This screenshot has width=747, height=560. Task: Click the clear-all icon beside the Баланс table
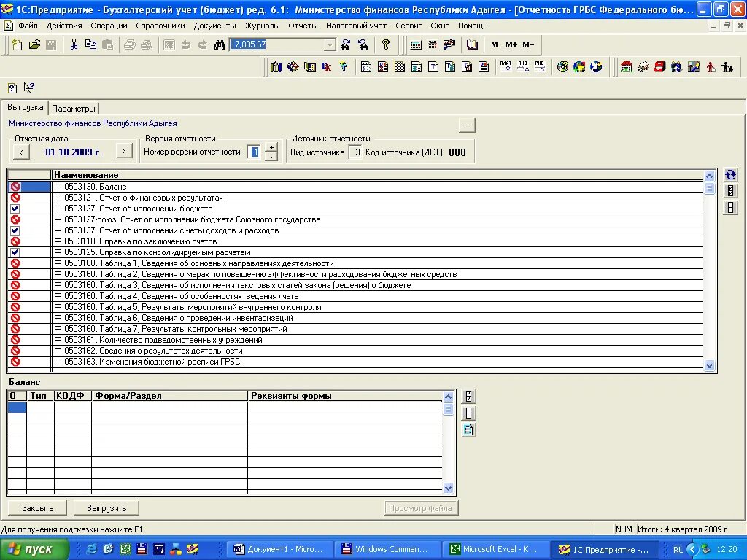469,413
